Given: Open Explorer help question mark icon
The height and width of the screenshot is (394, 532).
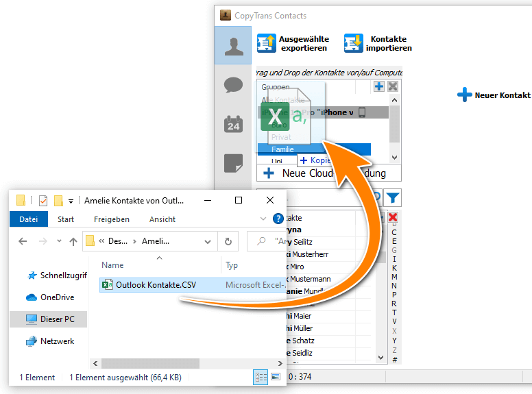Looking at the screenshot, I should 278,219.
